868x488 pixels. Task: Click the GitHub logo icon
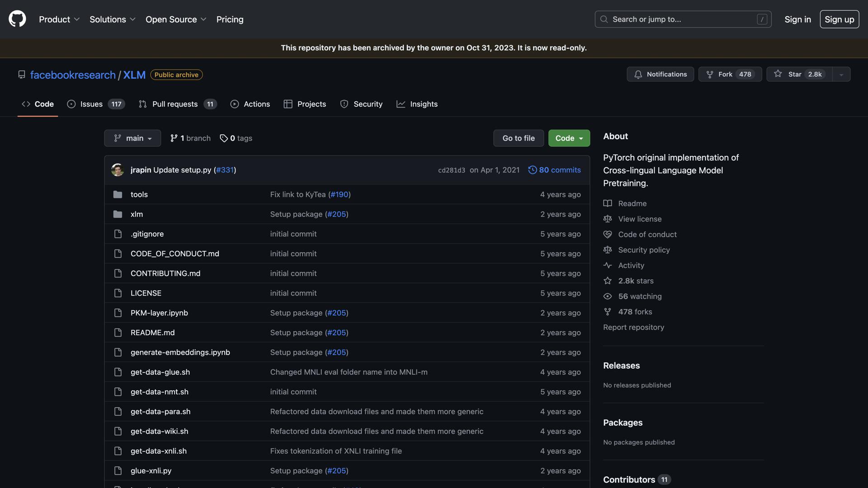tap(17, 19)
